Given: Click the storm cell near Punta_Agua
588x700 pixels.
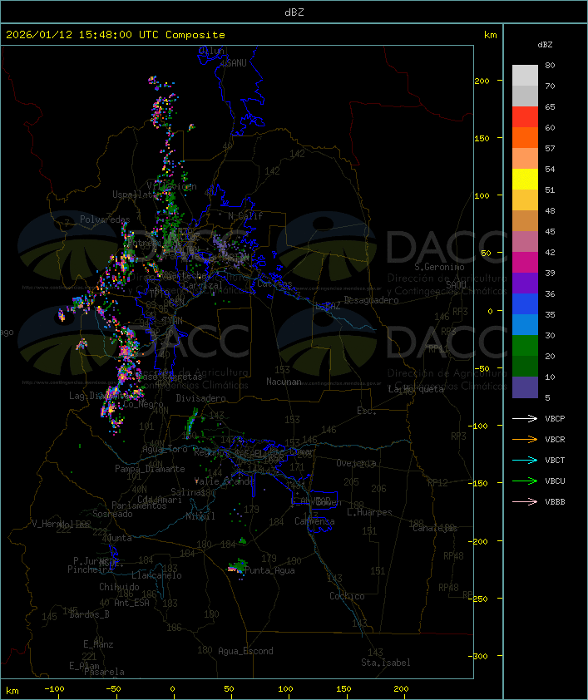Looking at the screenshot, I should pyautogui.click(x=239, y=567).
